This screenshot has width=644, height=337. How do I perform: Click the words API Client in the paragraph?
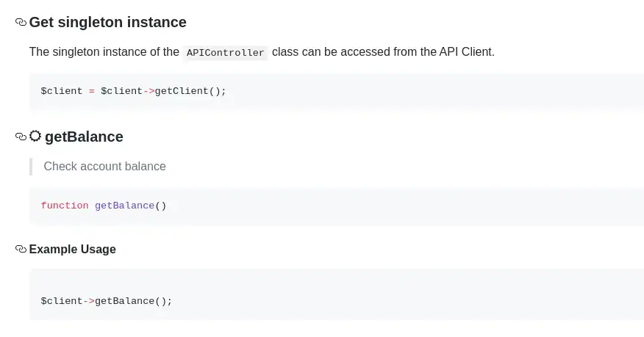point(466,52)
